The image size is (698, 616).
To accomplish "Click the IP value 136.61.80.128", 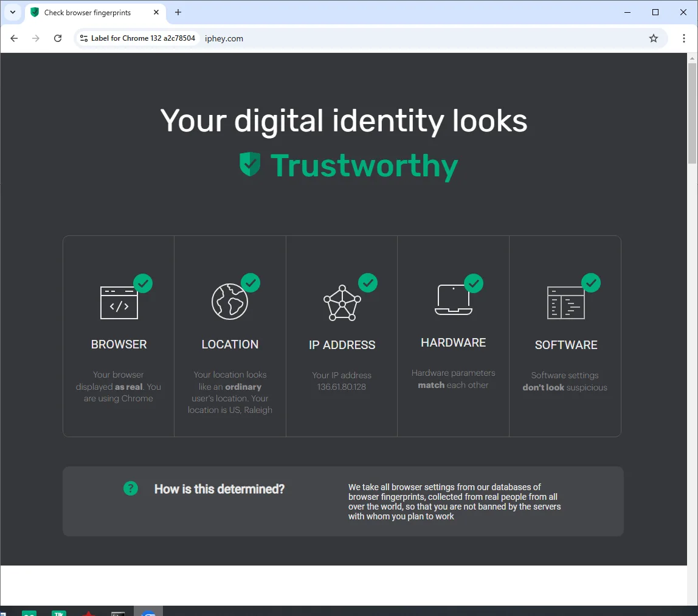I will pyautogui.click(x=342, y=387).
